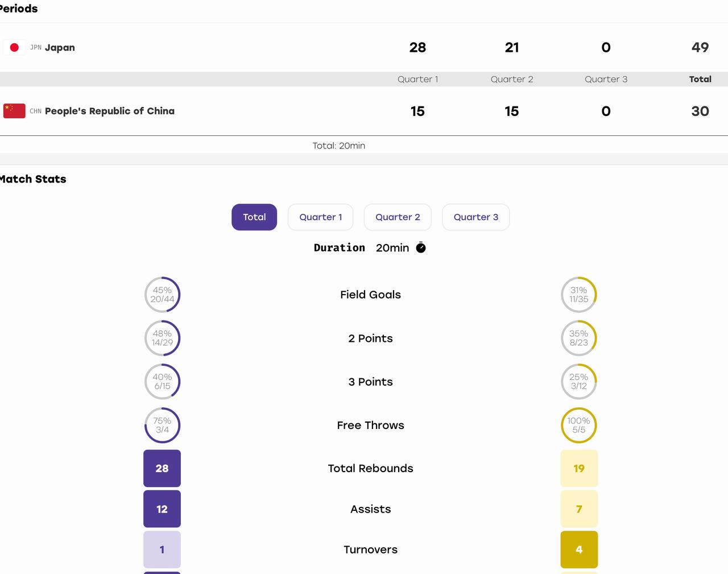728x574 pixels.
Task: Click the stopwatch icon next to Duration
Action: coord(421,247)
